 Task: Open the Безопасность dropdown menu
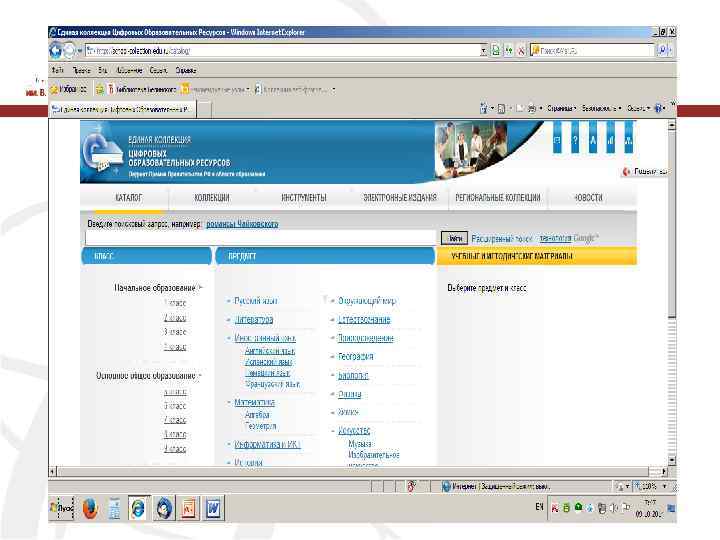tap(601, 108)
